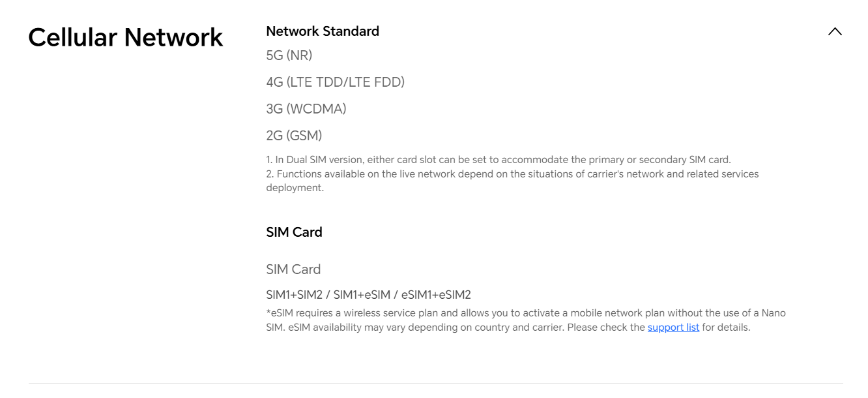The height and width of the screenshot is (398, 868).
Task: Select the 5G (NR) entry
Action: [289, 55]
